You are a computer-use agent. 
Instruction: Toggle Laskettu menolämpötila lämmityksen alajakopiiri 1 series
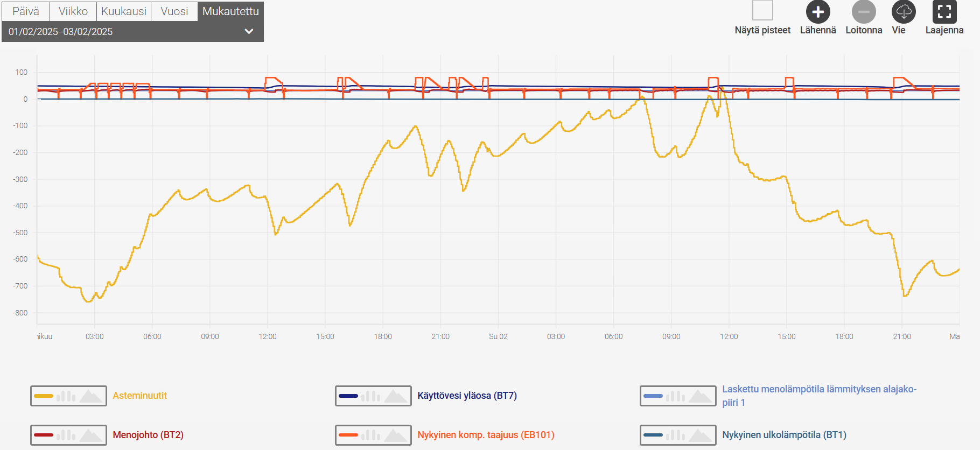click(x=819, y=396)
